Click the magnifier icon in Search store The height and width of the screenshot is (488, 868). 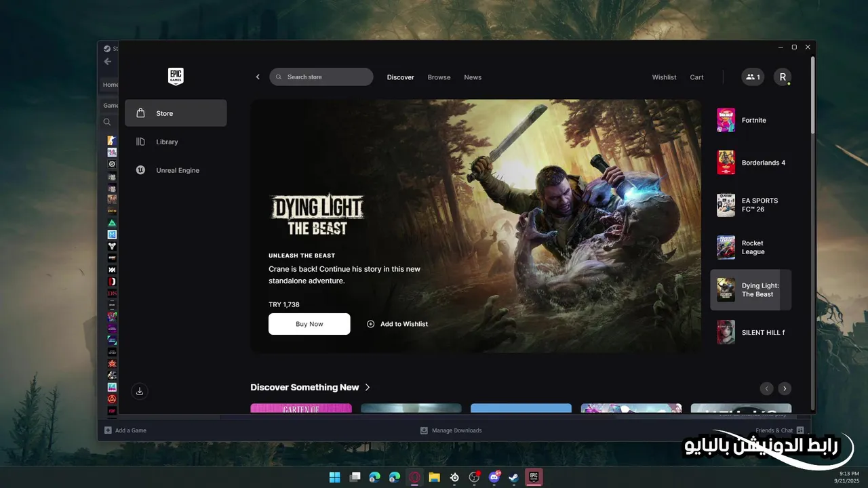[x=278, y=77]
